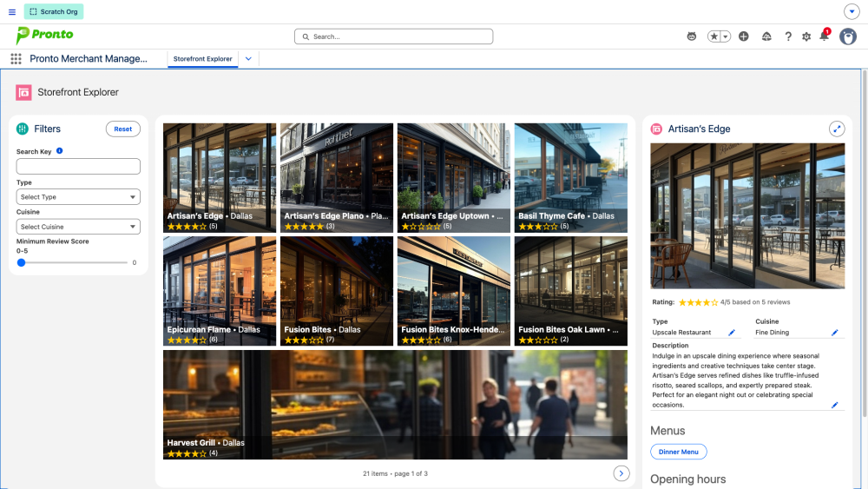This screenshot has height=489, width=868.
Task: Click the 'Menus' section heading
Action: pos(667,431)
